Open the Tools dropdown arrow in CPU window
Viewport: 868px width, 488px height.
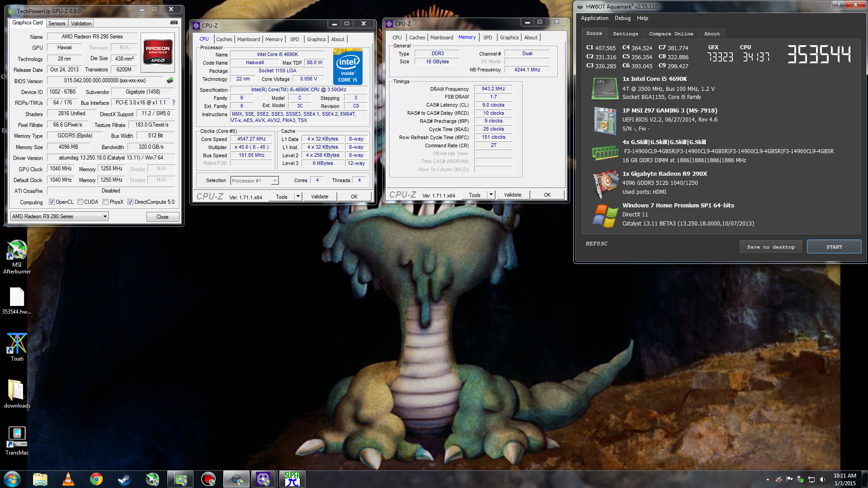298,197
